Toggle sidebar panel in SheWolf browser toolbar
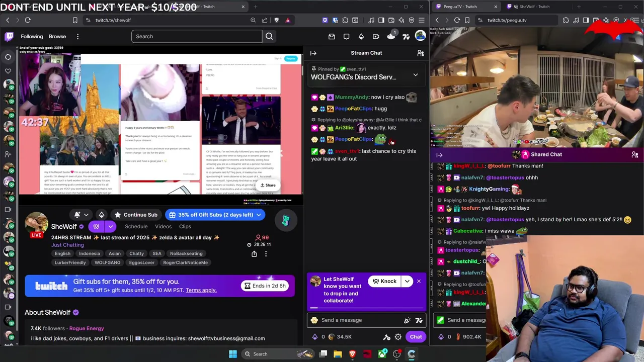The image size is (644, 362). 381,20
